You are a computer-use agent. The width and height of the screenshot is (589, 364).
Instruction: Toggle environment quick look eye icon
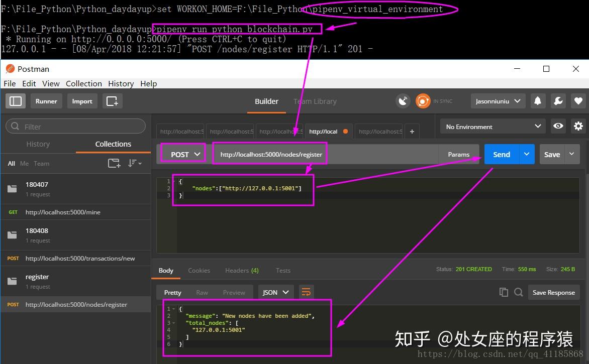click(x=558, y=126)
